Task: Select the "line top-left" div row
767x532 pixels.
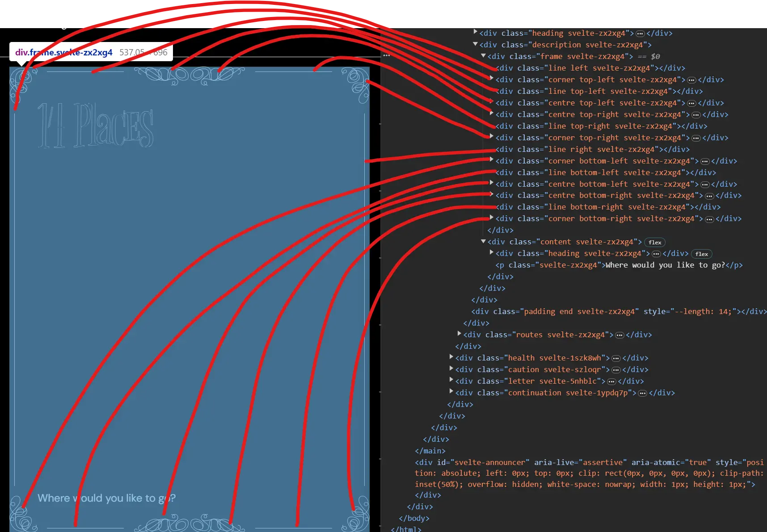Action: click(x=599, y=92)
